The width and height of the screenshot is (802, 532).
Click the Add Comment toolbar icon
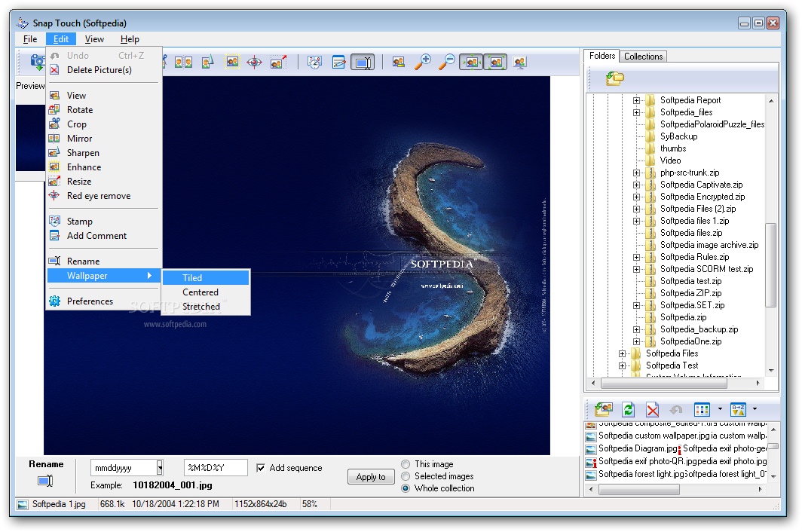click(338, 63)
